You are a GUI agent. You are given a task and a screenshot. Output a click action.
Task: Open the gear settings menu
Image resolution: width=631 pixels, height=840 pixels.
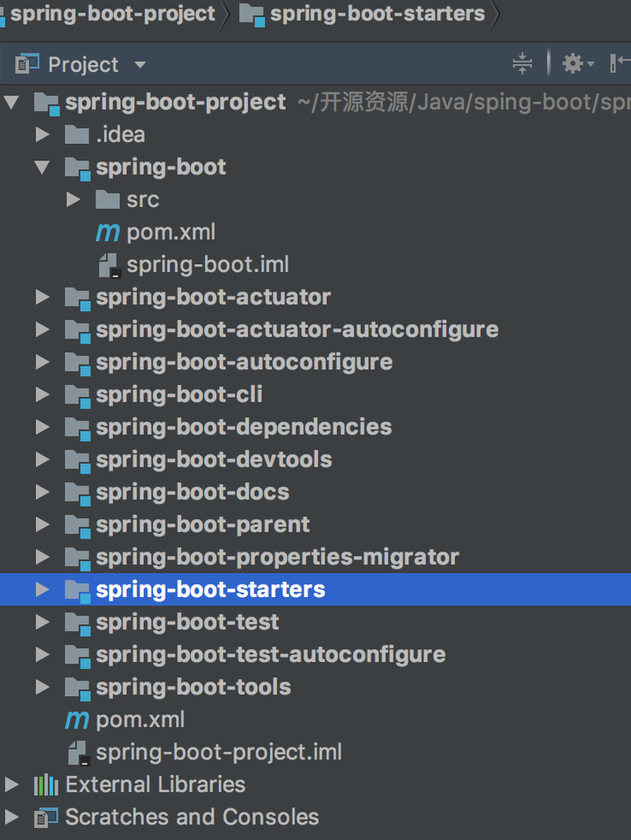pyautogui.click(x=578, y=64)
